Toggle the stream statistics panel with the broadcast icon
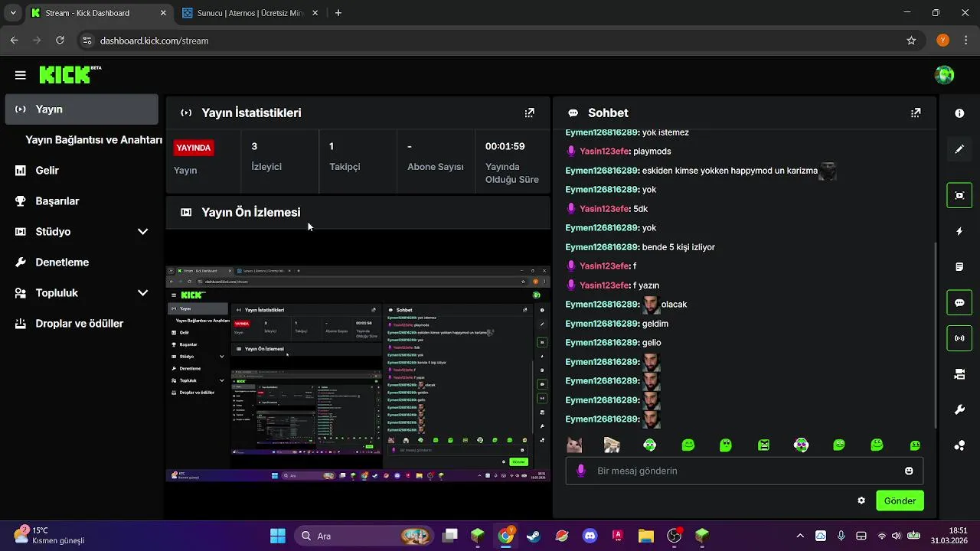 pyautogui.click(x=959, y=338)
